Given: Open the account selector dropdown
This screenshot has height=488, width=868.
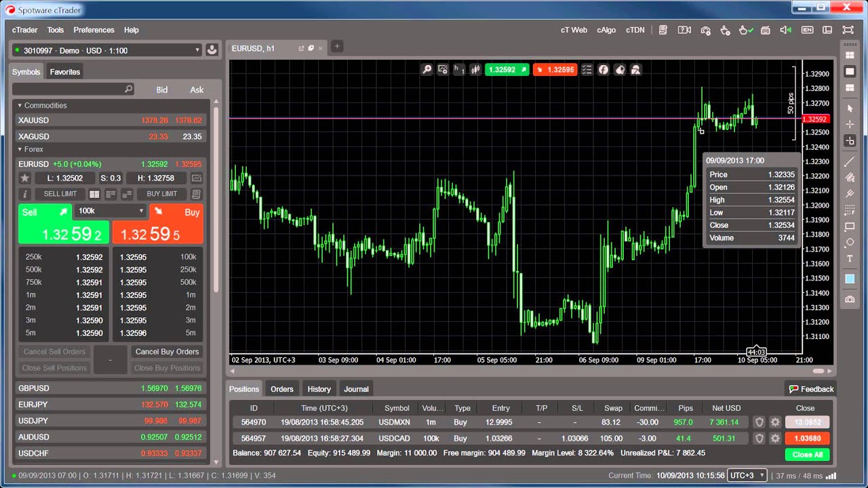Looking at the screenshot, I should pyautogui.click(x=107, y=50).
